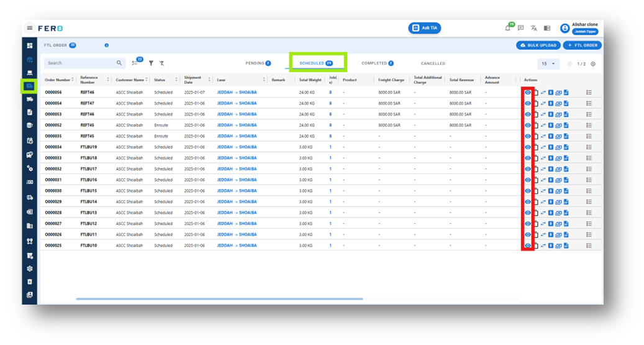Click the filter funnel icon next to search
This screenshot has height=345, width=644.
pyautogui.click(x=151, y=63)
